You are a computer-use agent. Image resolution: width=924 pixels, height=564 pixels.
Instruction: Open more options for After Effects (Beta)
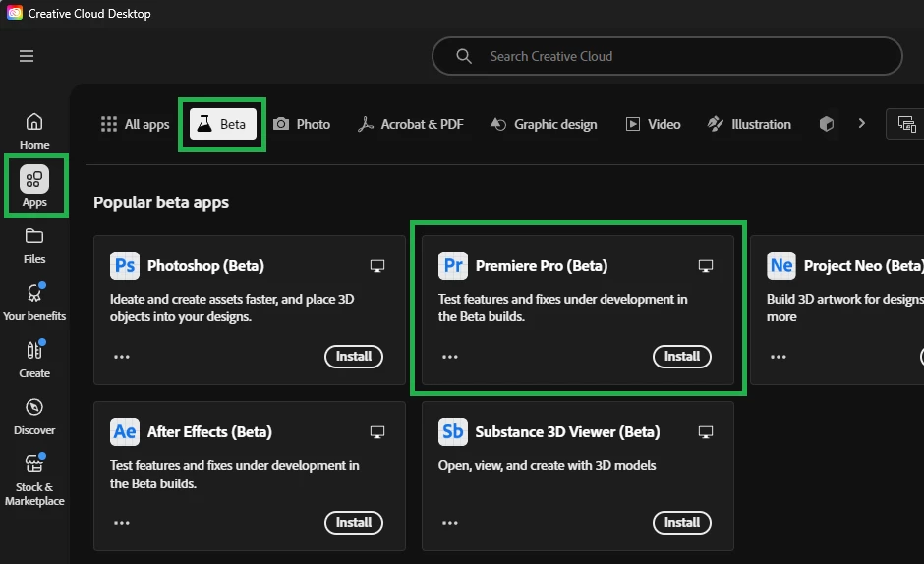121,523
